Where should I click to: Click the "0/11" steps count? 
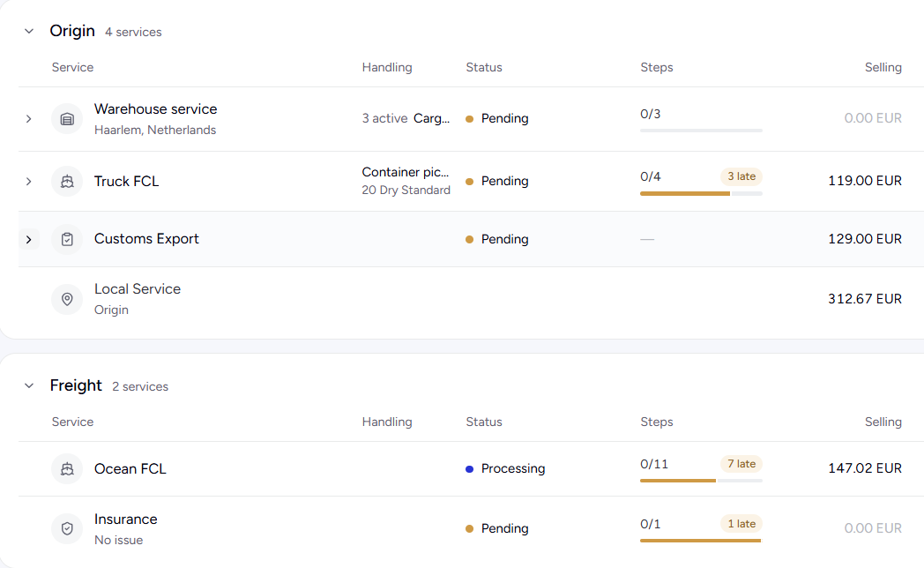click(654, 464)
